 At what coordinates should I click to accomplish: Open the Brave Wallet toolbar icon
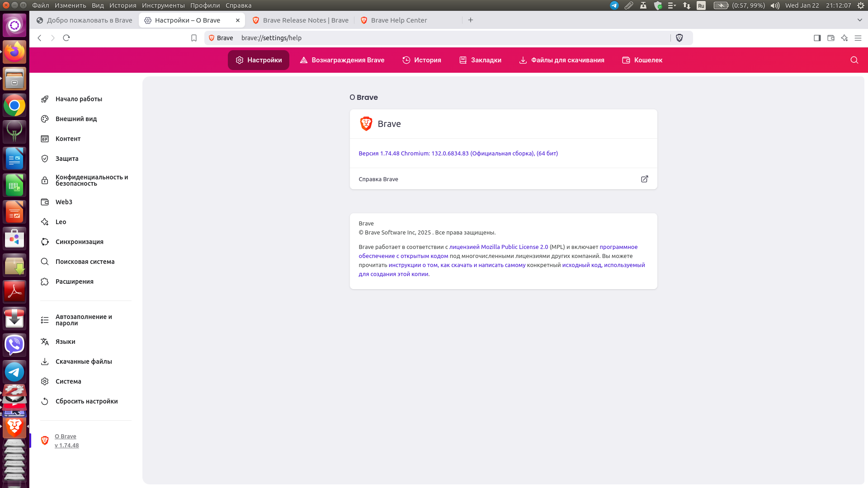click(830, 38)
